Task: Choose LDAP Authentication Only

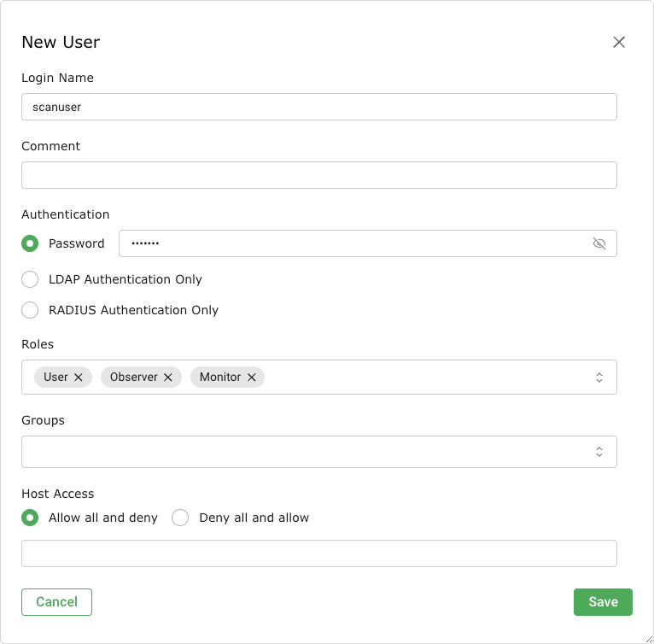Action: [30, 279]
